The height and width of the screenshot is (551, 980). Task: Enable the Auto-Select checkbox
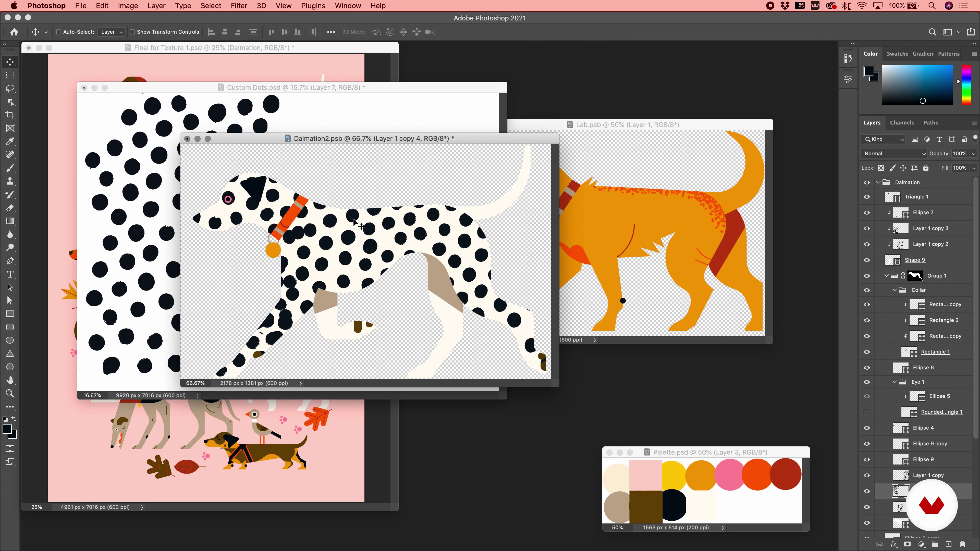[x=59, y=32]
